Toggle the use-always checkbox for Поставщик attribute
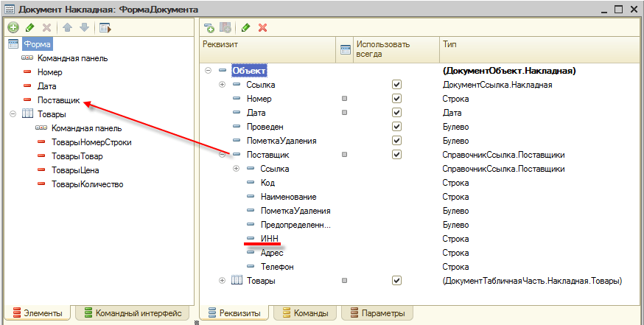 click(x=396, y=155)
